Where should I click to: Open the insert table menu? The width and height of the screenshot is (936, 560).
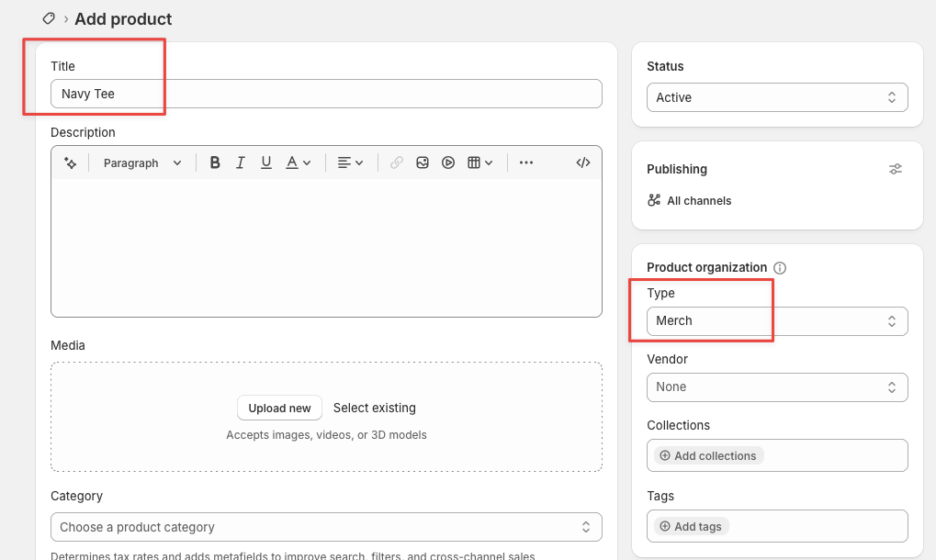[x=479, y=162]
